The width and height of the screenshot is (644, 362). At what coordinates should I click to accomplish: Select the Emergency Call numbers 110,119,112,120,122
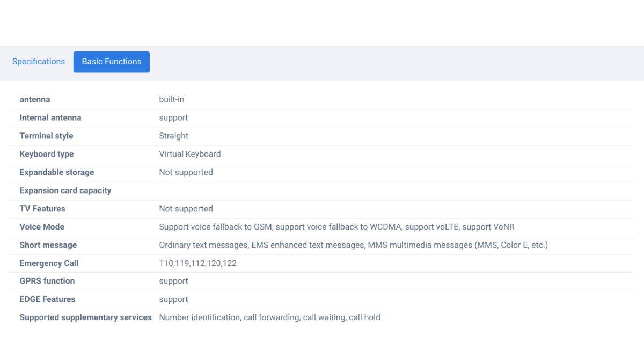pyautogui.click(x=197, y=263)
